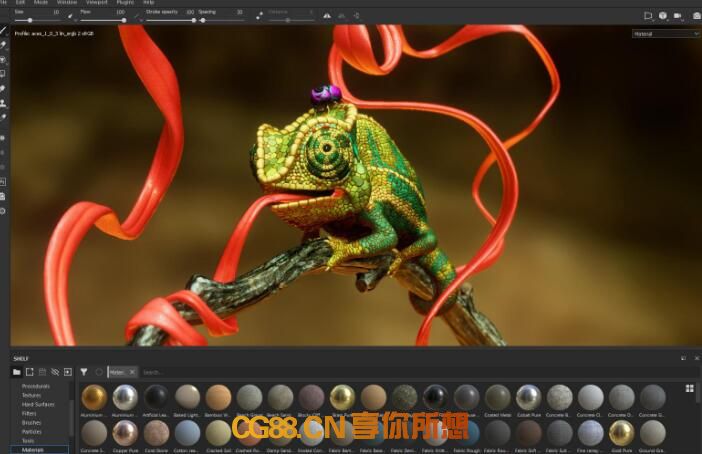This screenshot has height=454, width=702.
Task: Toggle the hidden eye icon in shelf
Action: [55, 372]
